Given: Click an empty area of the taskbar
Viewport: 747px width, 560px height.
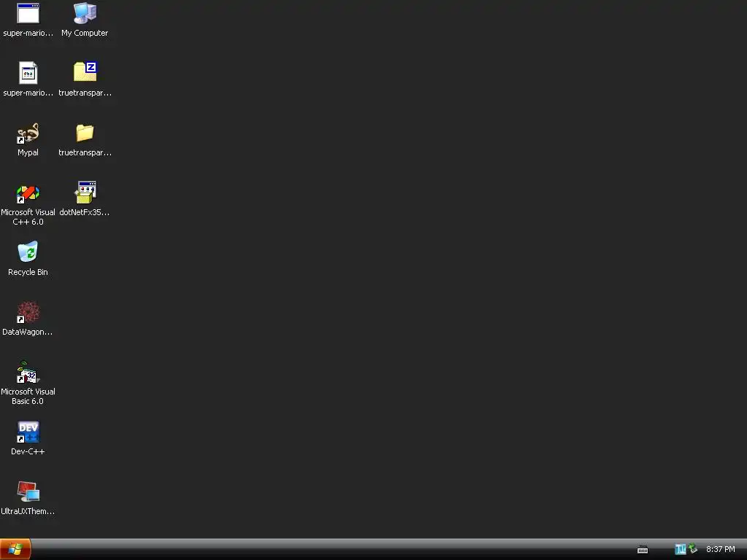Looking at the screenshot, I should pyautogui.click(x=333, y=550).
